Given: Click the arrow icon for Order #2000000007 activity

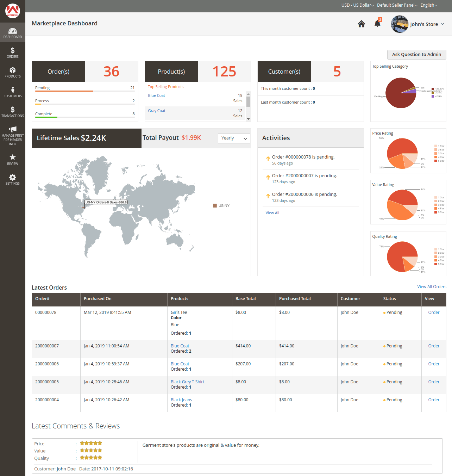Looking at the screenshot, I should (x=268, y=178).
